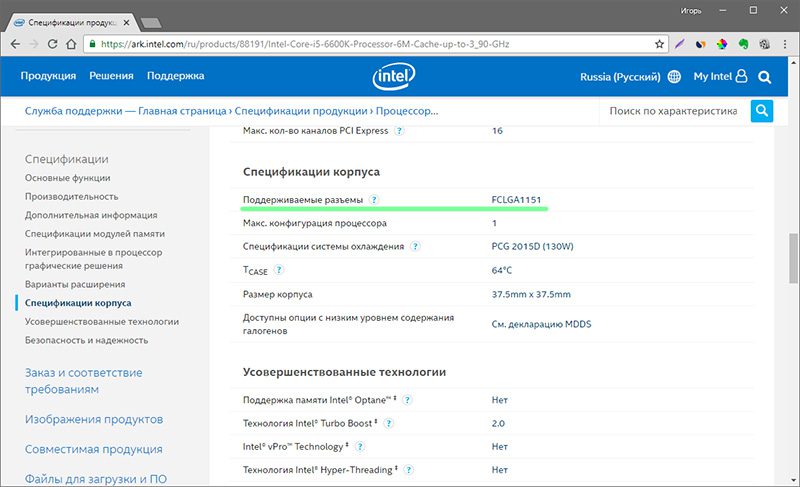Jump to Основные функции section
This screenshot has height=487, width=800.
[x=67, y=178]
